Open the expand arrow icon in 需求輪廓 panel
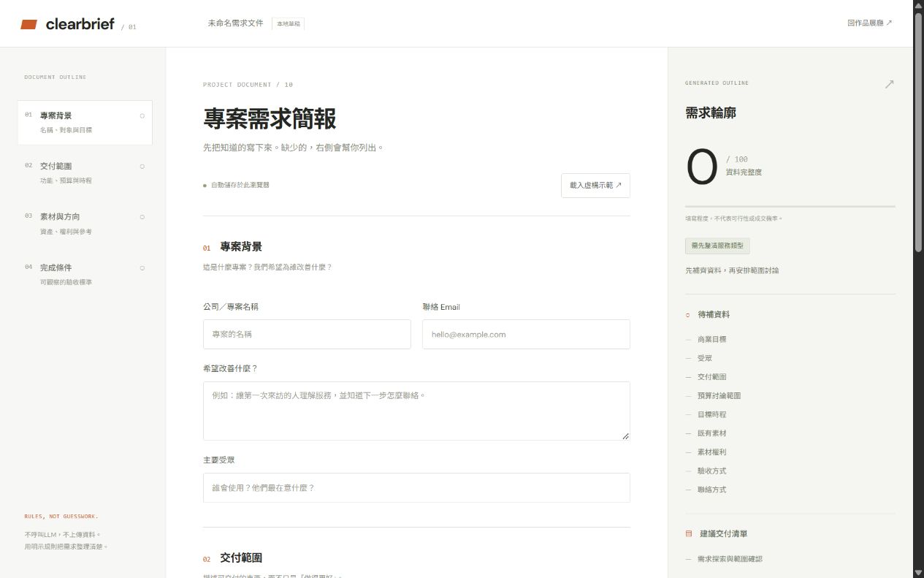The width and height of the screenshot is (924, 578). click(889, 84)
